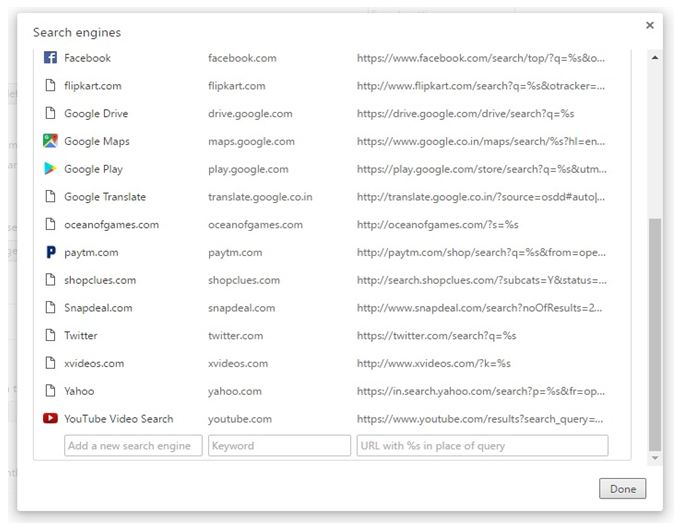Select the Twitter engine name
The width and height of the screenshot is (693, 528).
[80, 336]
